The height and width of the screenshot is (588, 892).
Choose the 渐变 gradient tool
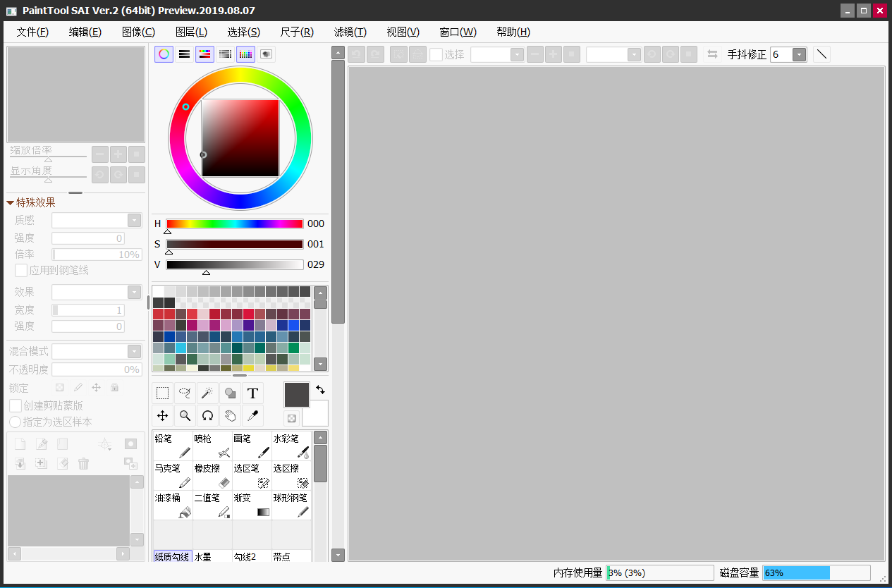pos(252,506)
